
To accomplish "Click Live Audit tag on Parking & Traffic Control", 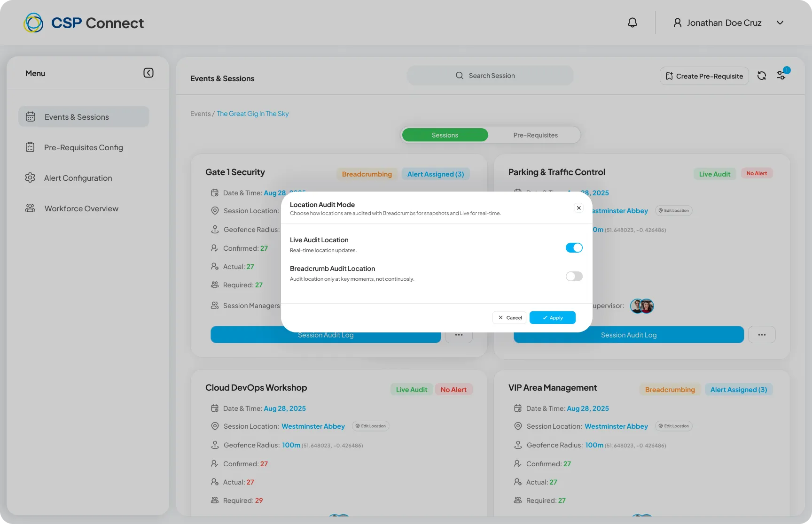I will (715, 174).
